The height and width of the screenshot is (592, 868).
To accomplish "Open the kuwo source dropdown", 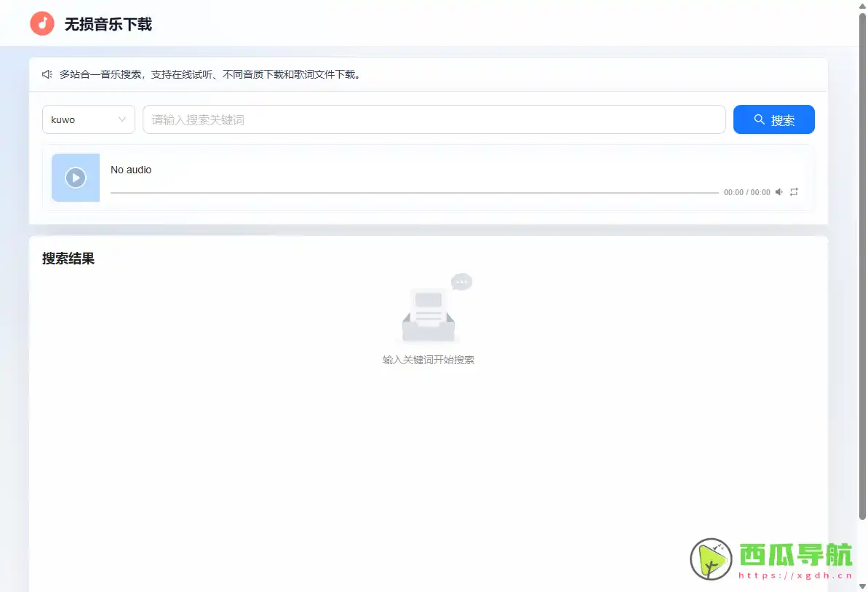I will pos(89,119).
